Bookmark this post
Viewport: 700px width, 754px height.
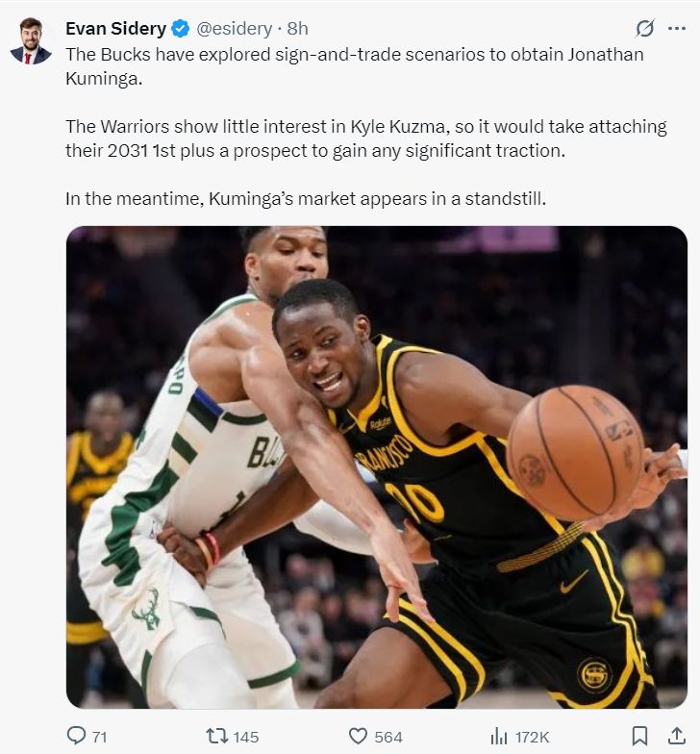638,736
